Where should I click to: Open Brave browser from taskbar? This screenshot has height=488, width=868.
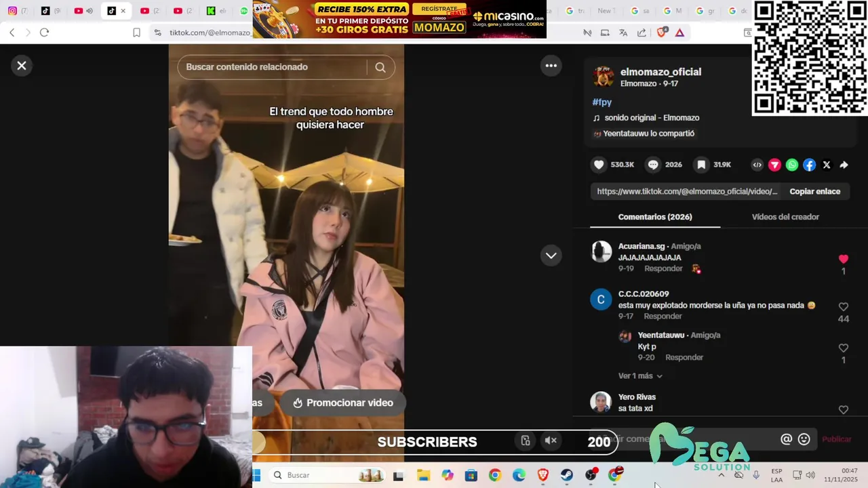pos(542,475)
